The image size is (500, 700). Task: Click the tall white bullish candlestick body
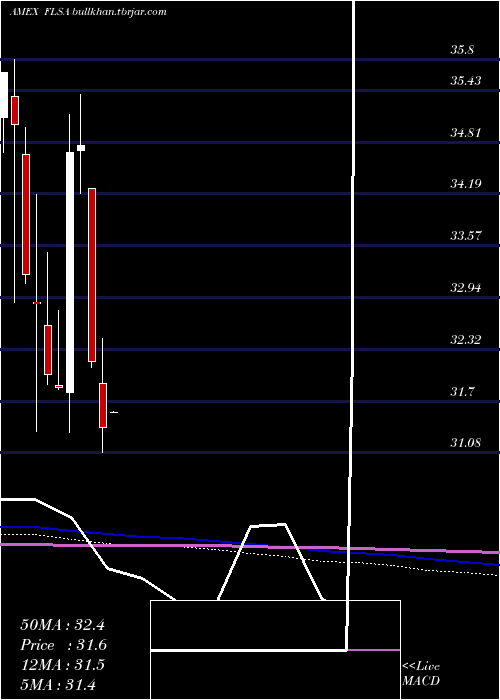point(70,272)
